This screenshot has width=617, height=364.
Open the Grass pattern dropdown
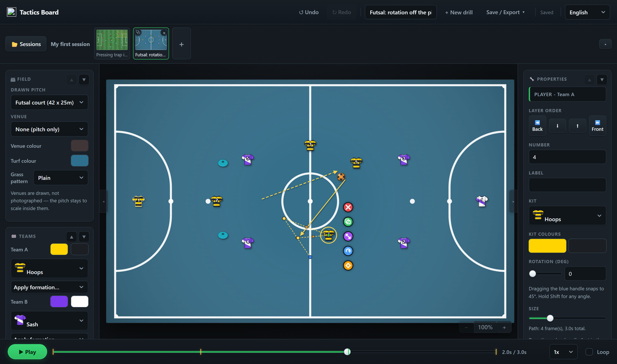[x=61, y=178]
